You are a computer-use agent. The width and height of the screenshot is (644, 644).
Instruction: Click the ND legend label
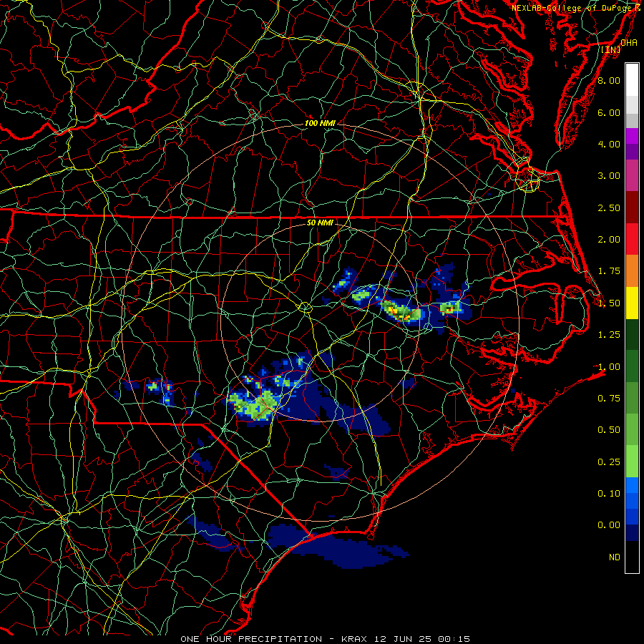click(615, 557)
